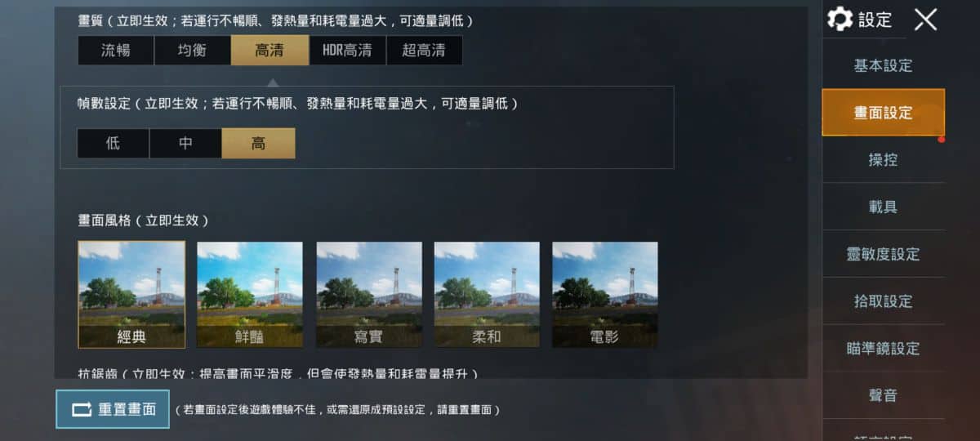The height and width of the screenshot is (441, 980).
Task: Set frame rate to 中
Action: pyautogui.click(x=185, y=143)
